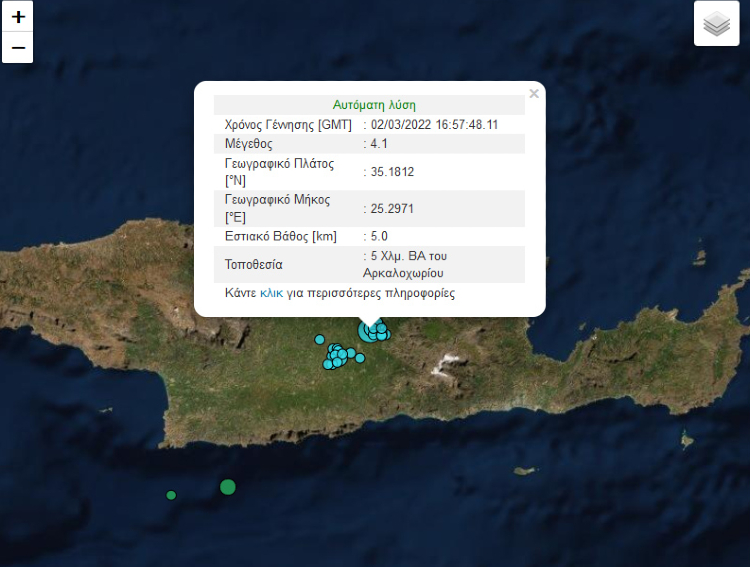This screenshot has width=750, height=567.
Task: Follow the 'κλικ' link for more information
Action: click(x=271, y=293)
